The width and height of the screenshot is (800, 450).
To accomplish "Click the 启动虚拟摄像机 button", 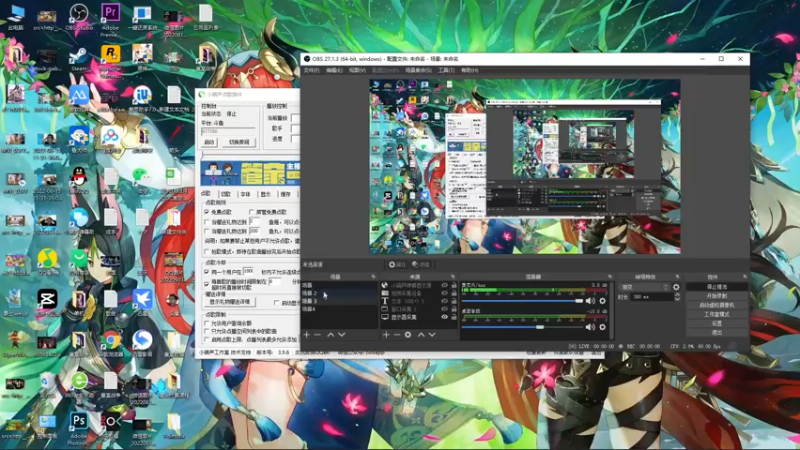I will click(x=717, y=305).
